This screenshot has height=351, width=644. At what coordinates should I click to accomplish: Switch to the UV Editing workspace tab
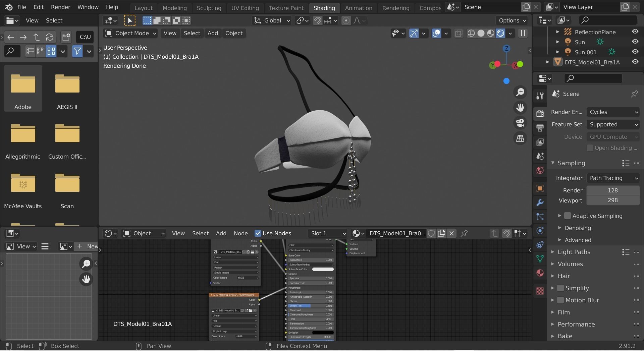pyautogui.click(x=245, y=8)
